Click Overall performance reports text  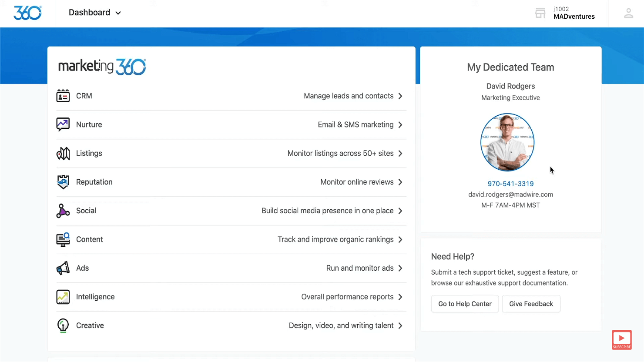347,297
